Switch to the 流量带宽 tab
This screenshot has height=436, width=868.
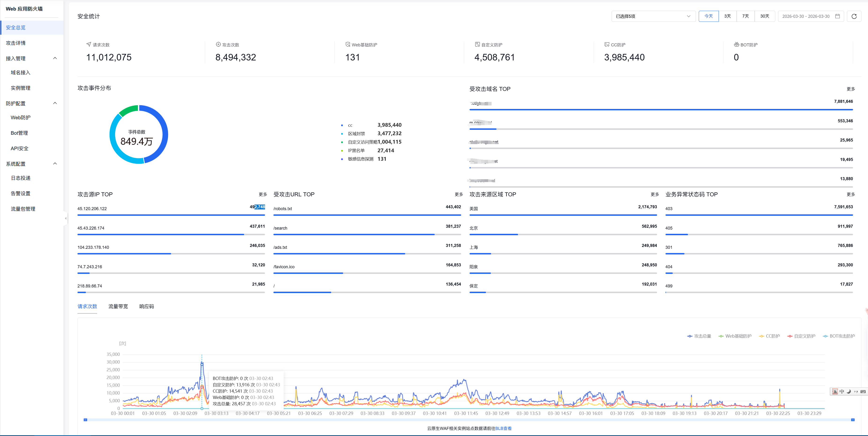pos(118,306)
